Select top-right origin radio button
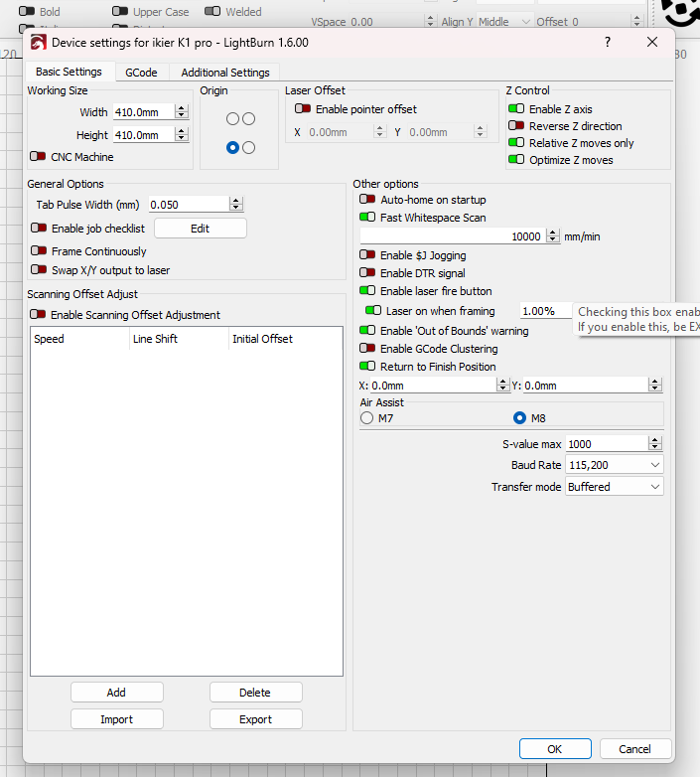The image size is (700, 777). (249, 119)
